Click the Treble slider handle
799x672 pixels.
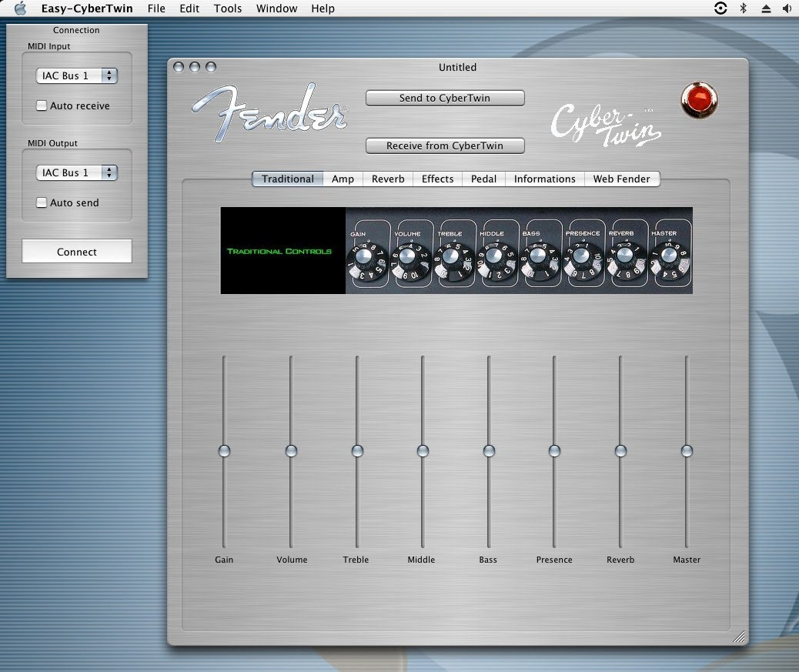357,451
